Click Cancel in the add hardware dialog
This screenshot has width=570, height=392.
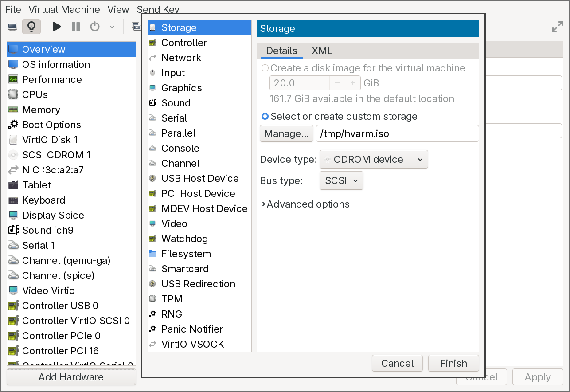coord(397,363)
